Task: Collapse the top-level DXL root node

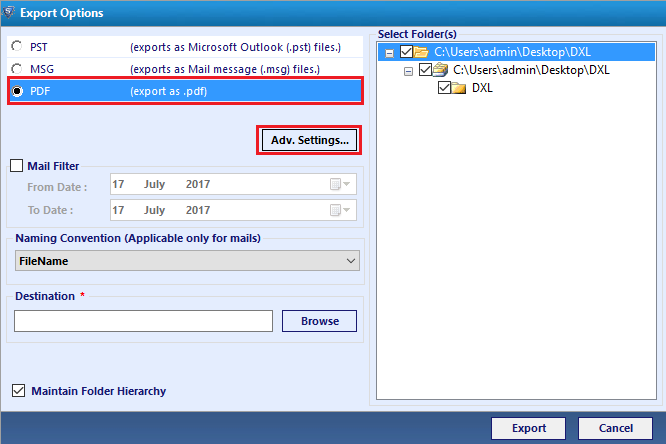Action: click(389, 53)
